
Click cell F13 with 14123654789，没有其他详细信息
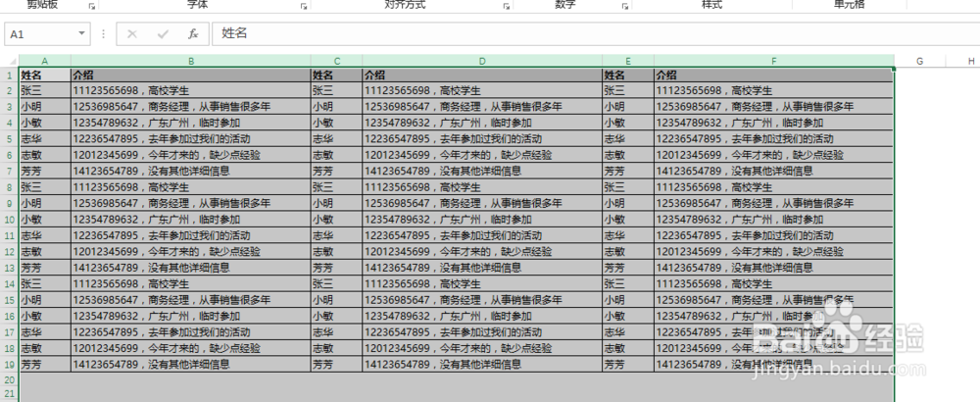pos(774,268)
